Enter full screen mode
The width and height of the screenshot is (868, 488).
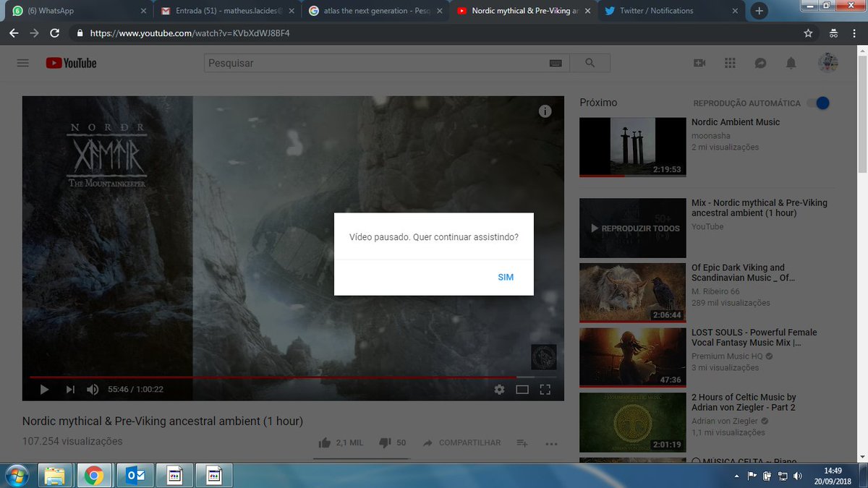(x=545, y=390)
